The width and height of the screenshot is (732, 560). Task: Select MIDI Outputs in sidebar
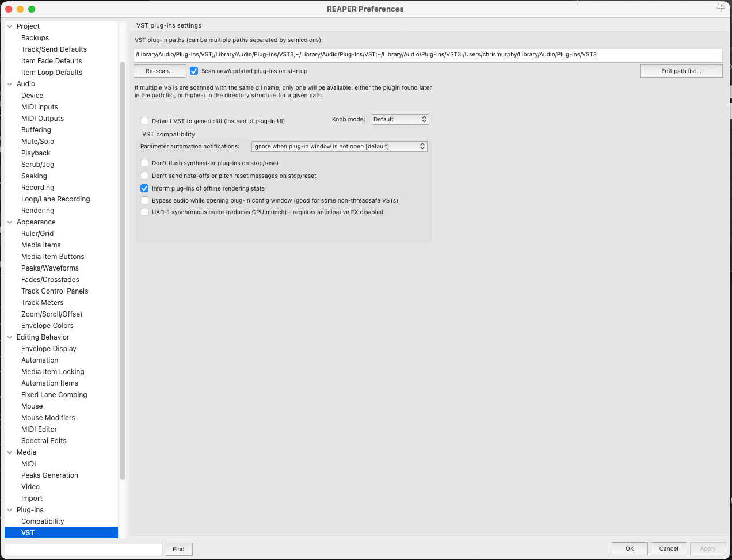pos(43,119)
